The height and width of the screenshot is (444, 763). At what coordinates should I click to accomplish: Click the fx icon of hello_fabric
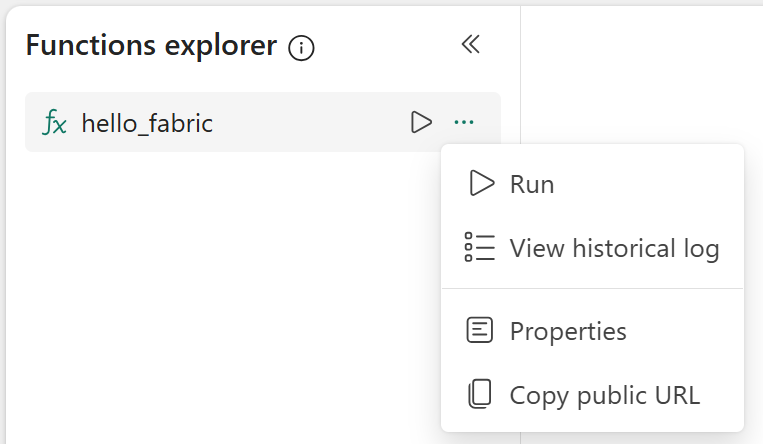point(55,123)
